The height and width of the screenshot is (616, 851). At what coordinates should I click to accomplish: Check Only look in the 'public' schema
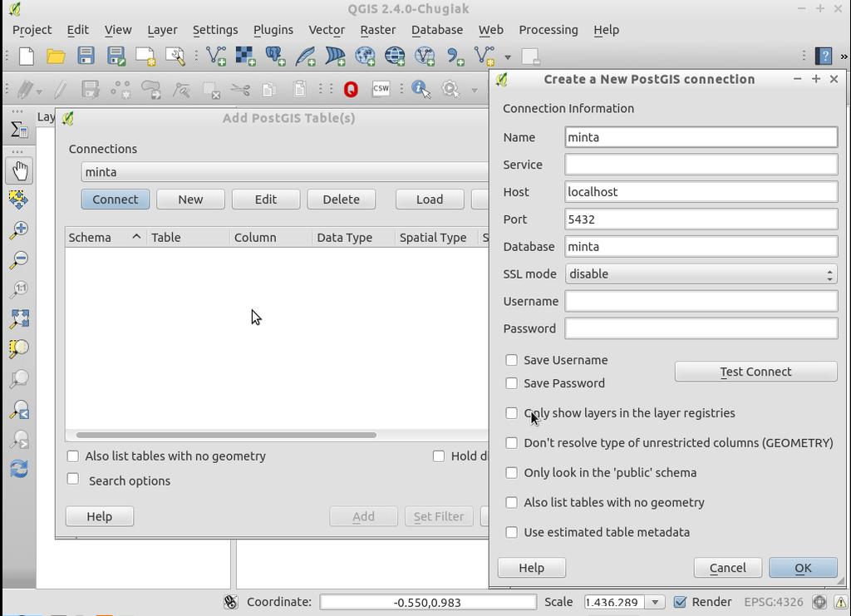coord(511,473)
